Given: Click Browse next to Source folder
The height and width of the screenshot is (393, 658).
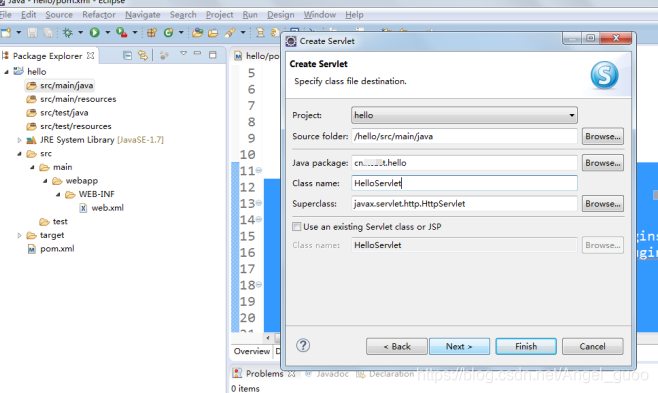Looking at the screenshot, I should 603,136.
